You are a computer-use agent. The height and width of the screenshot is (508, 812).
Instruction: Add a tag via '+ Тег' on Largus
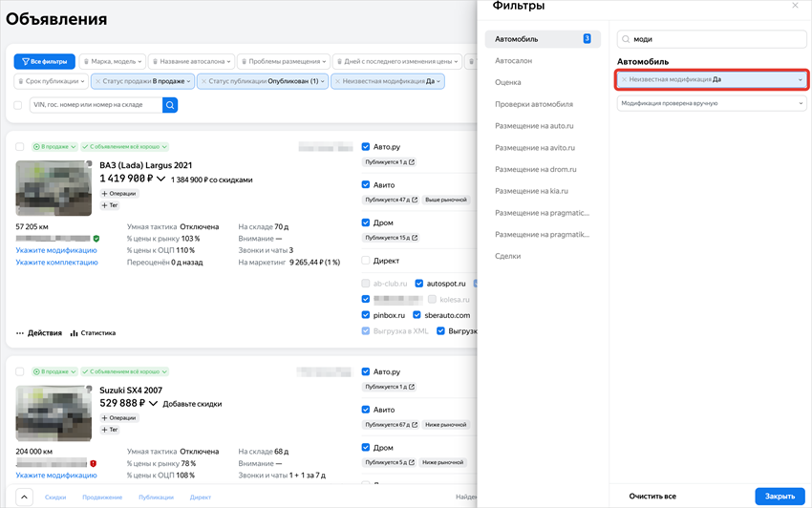[111, 205]
